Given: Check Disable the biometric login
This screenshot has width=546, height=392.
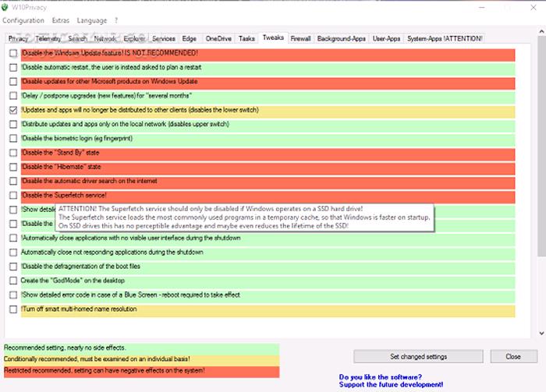Looking at the screenshot, I should (x=13, y=139).
